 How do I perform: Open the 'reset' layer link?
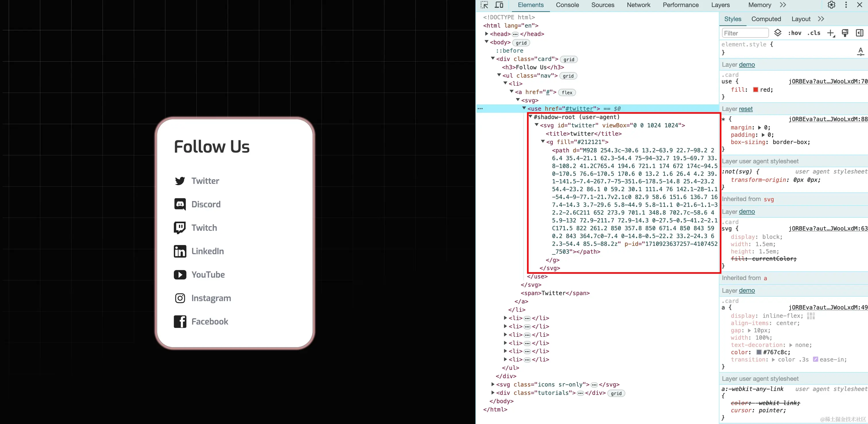click(x=746, y=109)
